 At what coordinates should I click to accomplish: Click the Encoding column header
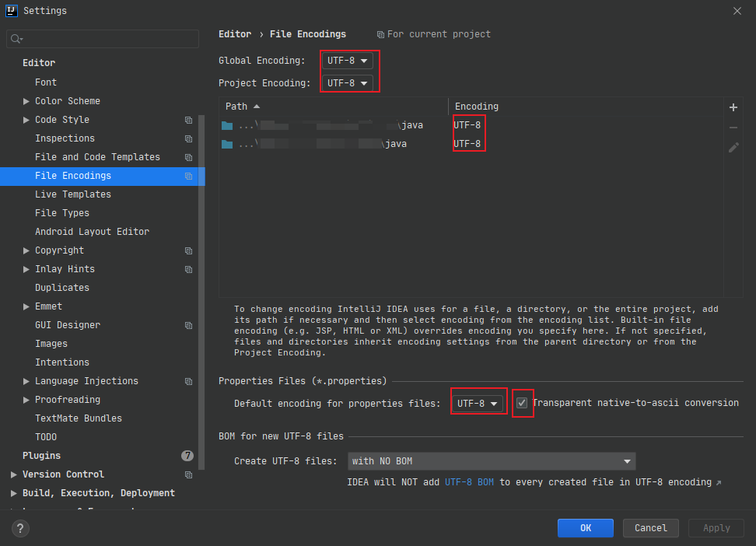586,107
